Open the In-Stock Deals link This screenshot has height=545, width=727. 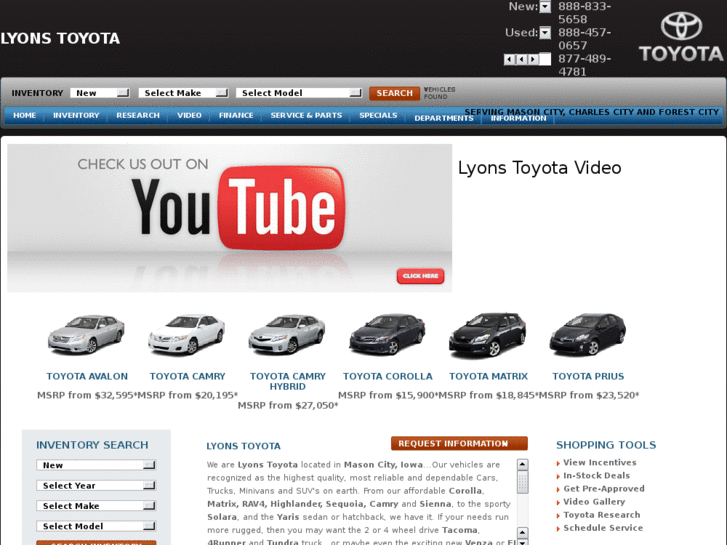(x=596, y=475)
